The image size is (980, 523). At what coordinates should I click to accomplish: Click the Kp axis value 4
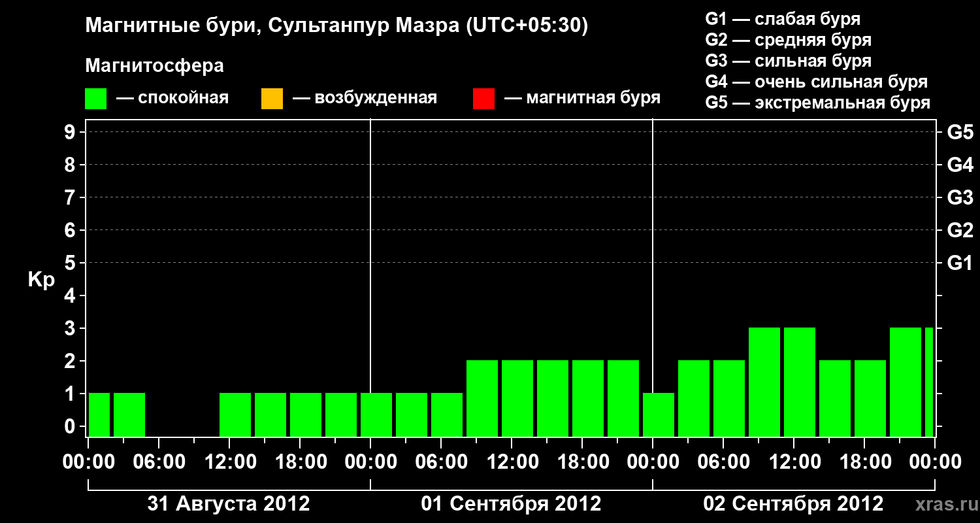click(x=71, y=296)
